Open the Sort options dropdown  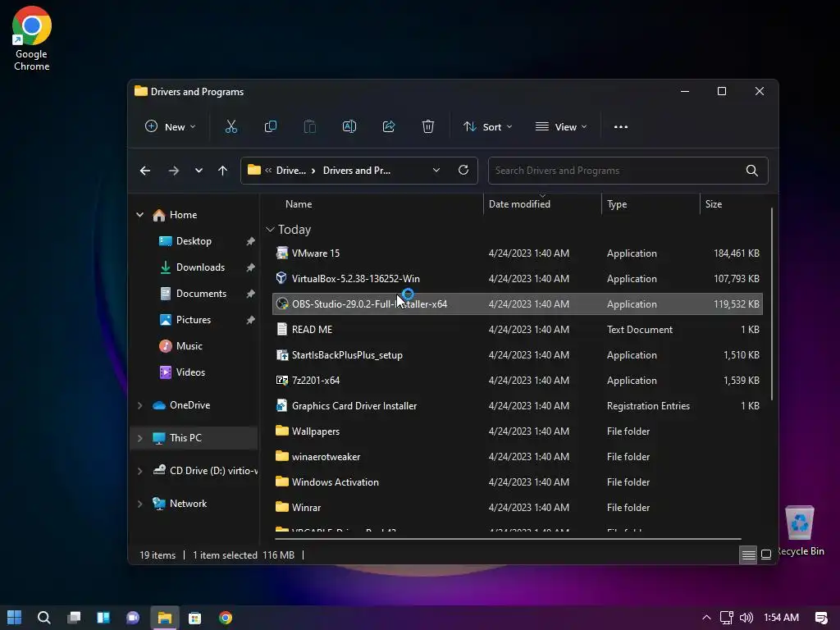[488, 127]
